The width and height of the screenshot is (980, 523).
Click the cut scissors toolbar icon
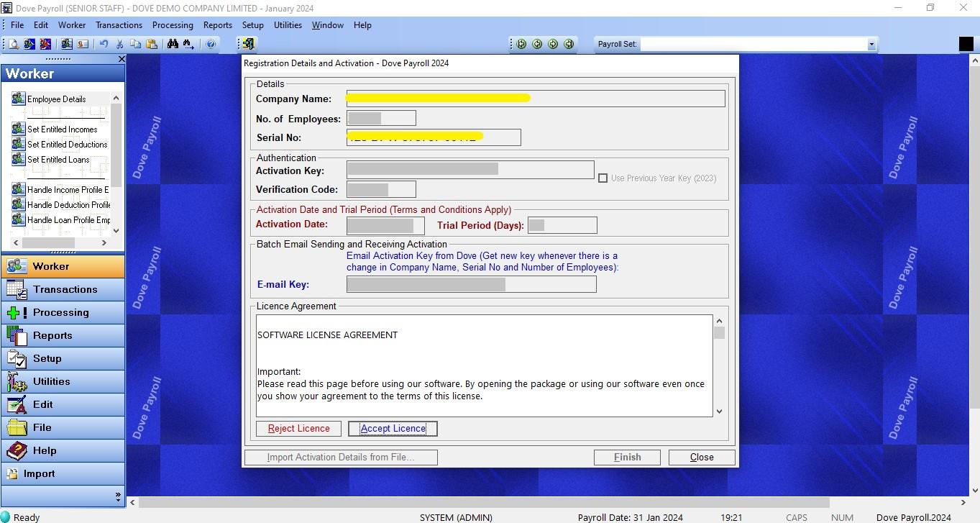click(x=120, y=44)
